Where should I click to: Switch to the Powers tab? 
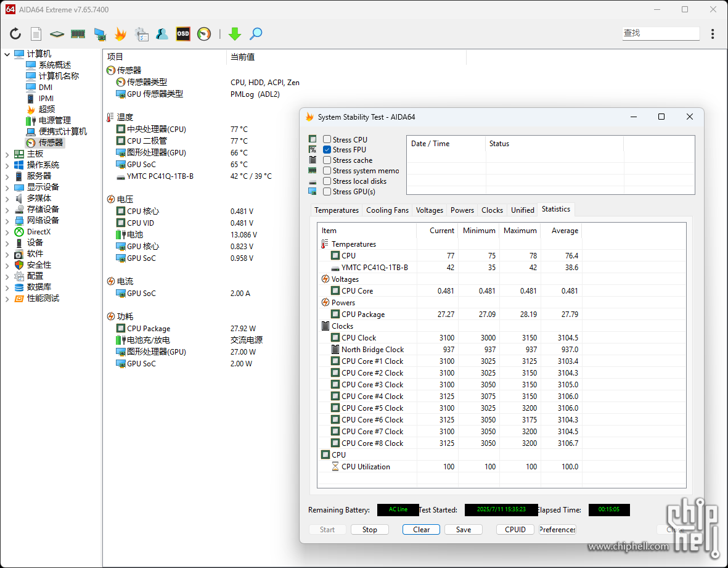462,210
